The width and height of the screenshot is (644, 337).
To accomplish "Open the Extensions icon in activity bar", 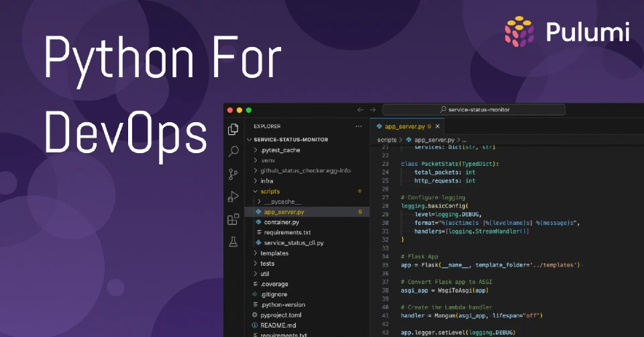I will click(x=233, y=219).
